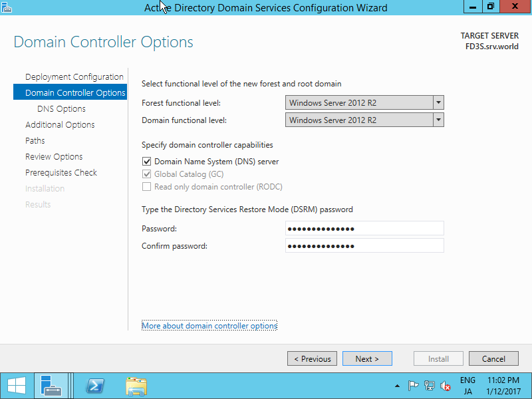
Task: Select Domain Controller Options step
Action: (x=70, y=92)
